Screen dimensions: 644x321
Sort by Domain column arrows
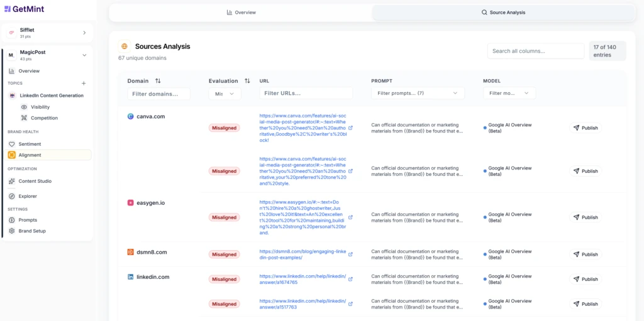[x=158, y=81]
